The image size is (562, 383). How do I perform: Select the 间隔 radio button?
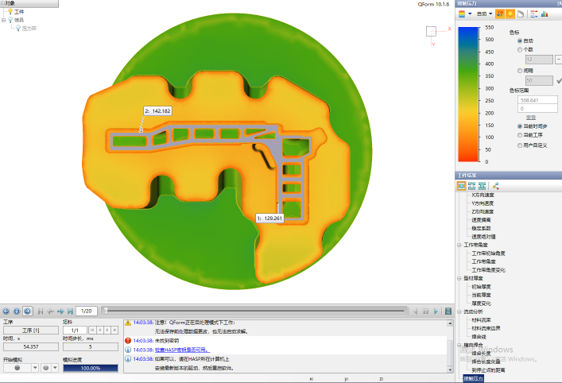coord(520,71)
